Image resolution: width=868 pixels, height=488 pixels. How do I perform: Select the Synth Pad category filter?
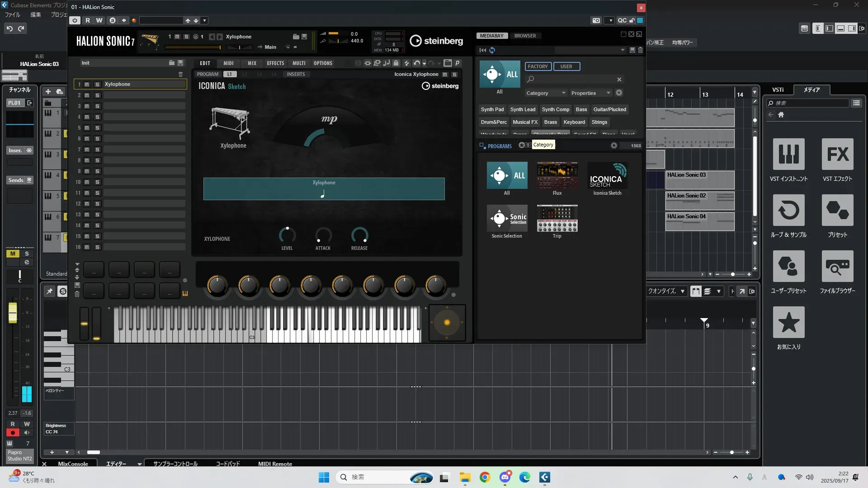(492, 109)
